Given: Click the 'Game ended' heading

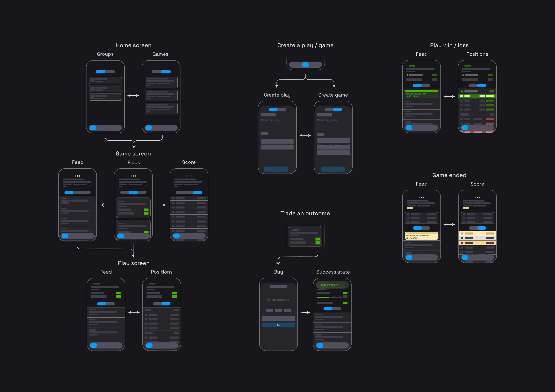Looking at the screenshot, I should (449, 175).
